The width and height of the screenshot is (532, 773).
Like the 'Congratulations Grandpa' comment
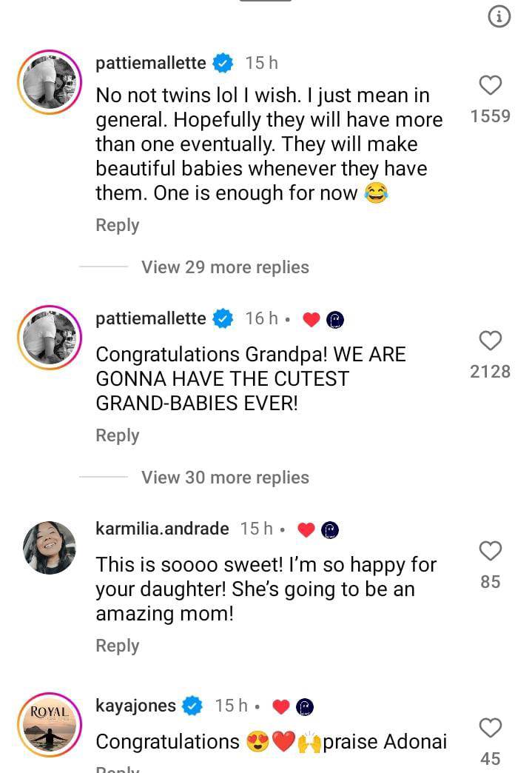(x=491, y=341)
